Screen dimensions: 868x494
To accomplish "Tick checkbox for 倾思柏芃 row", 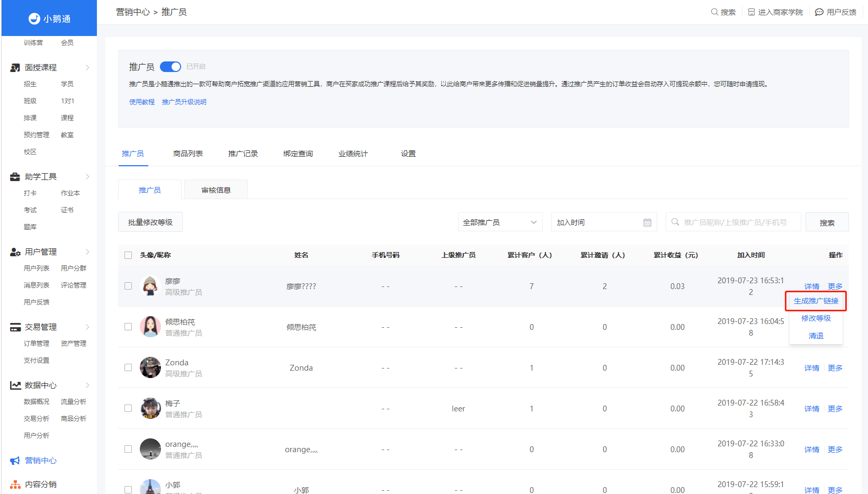I will (x=128, y=327).
